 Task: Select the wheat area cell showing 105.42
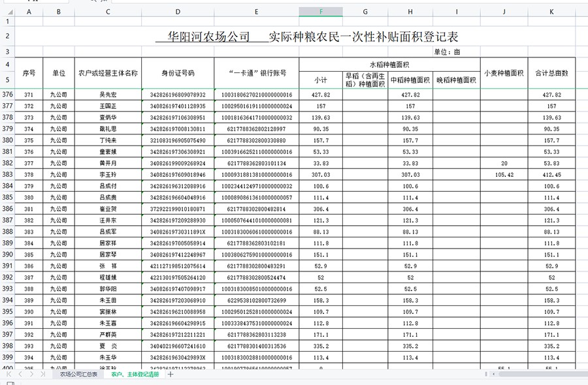tap(504, 175)
